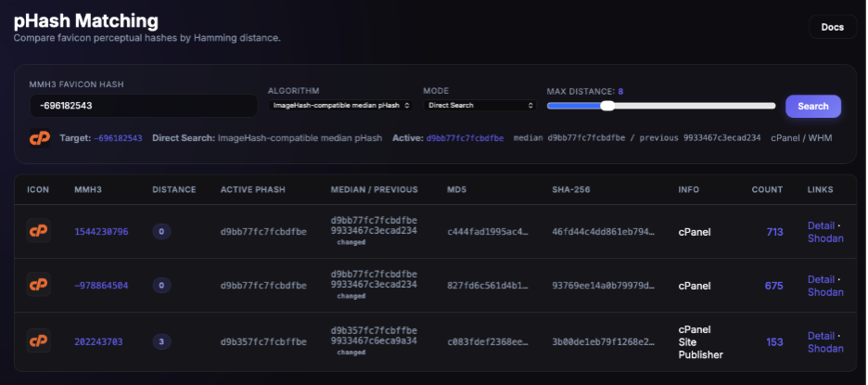Click the MD5 value 827fd6c561d4b1…
The image size is (868, 385).
tap(488, 286)
